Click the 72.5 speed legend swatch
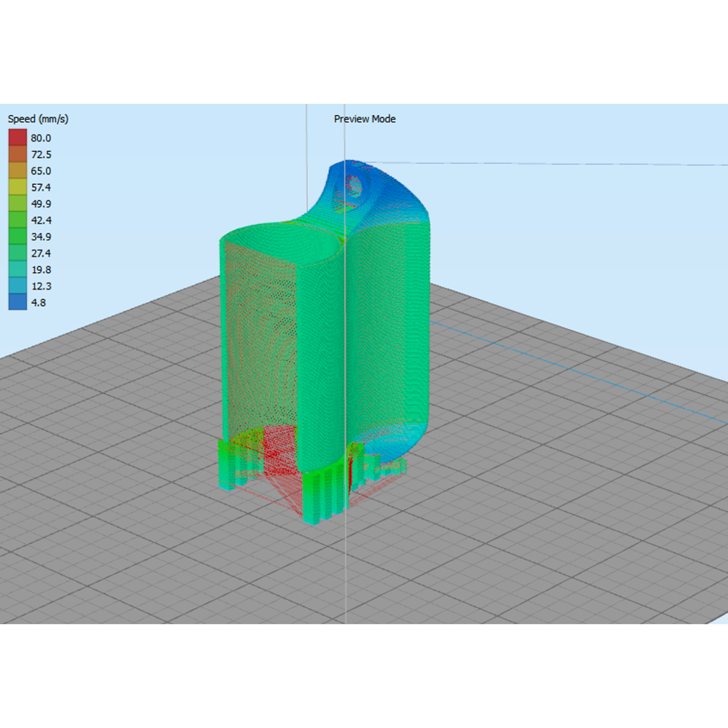The width and height of the screenshot is (728, 728). [x=17, y=154]
